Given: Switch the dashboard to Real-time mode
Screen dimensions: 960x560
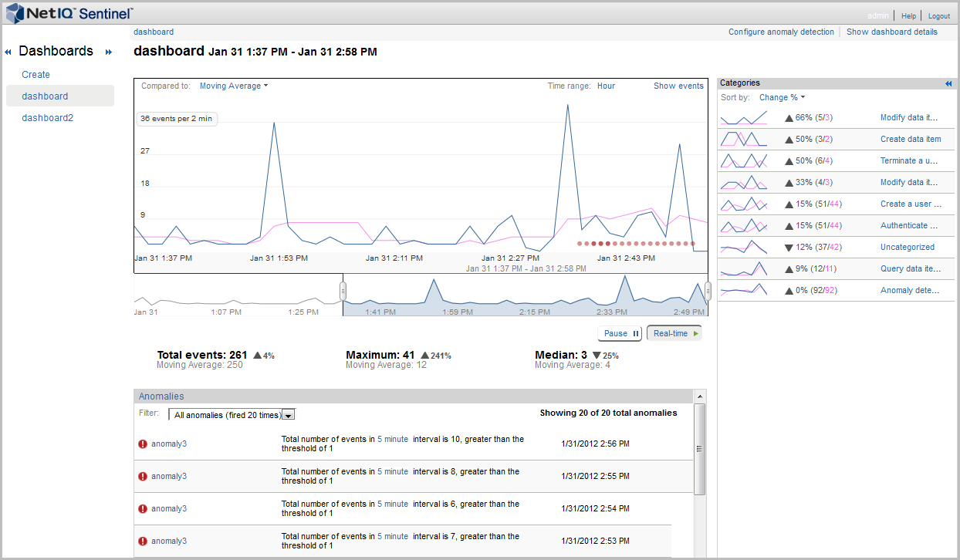Looking at the screenshot, I should coord(674,333).
